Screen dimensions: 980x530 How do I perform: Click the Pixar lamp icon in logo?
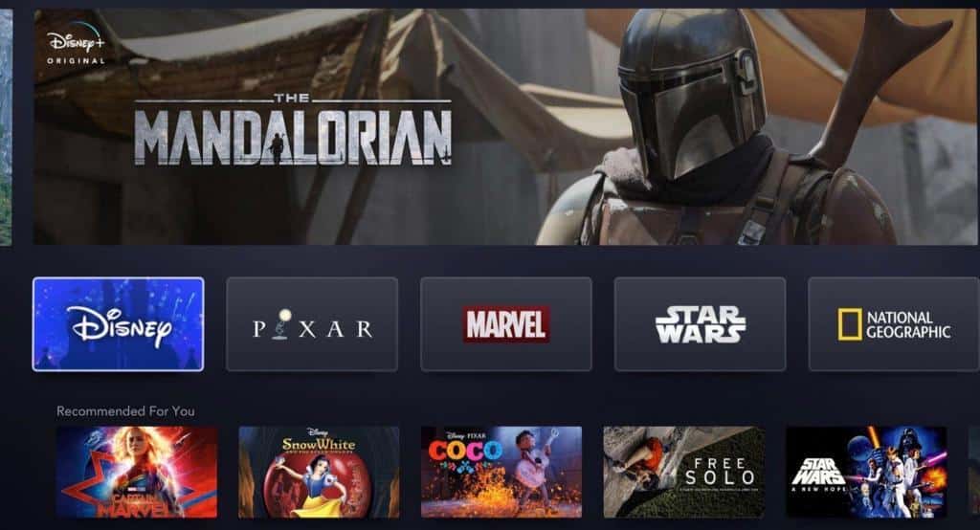(284, 323)
